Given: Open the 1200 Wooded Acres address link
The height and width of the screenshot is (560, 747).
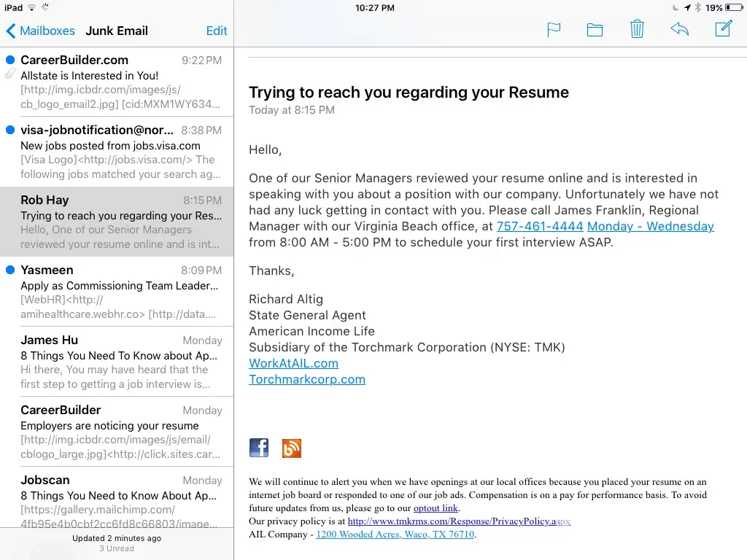Looking at the screenshot, I should 395,534.
